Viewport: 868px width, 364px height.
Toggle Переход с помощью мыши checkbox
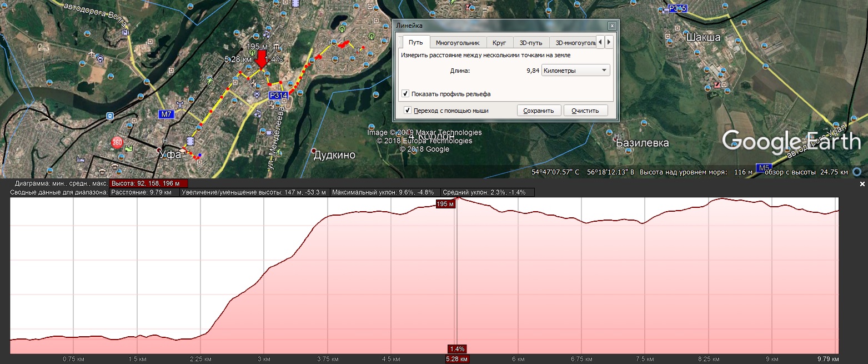pyautogui.click(x=408, y=111)
